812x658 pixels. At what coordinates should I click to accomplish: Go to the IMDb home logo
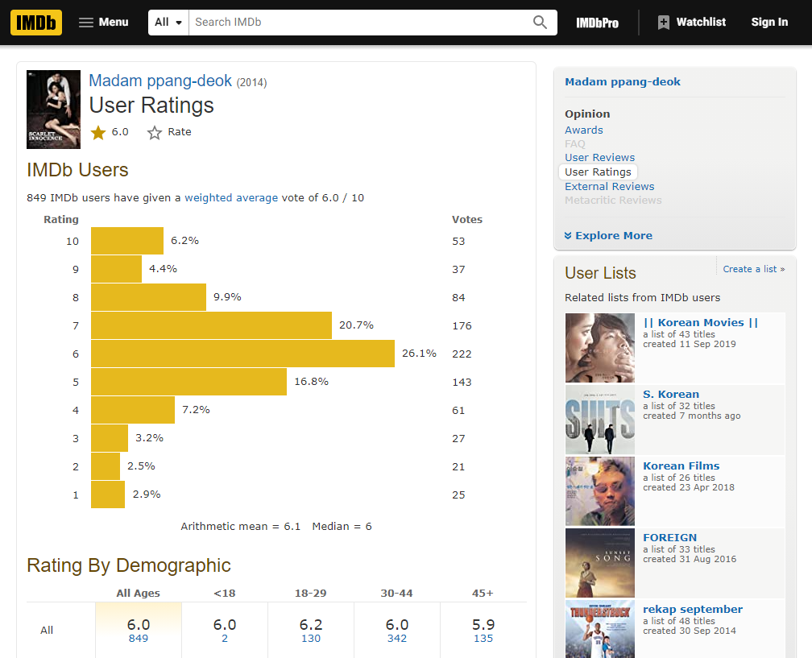[x=36, y=23]
